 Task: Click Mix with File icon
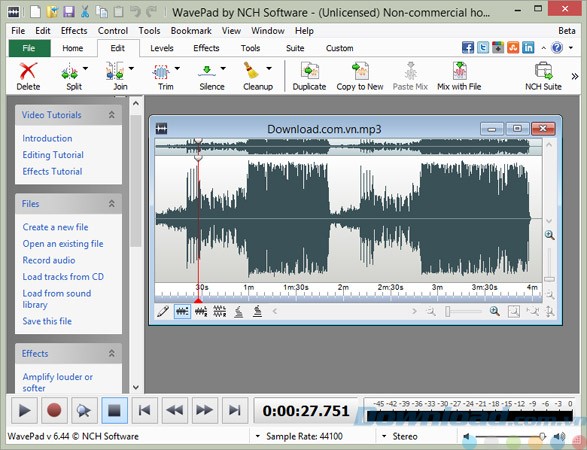pyautogui.click(x=460, y=70)
